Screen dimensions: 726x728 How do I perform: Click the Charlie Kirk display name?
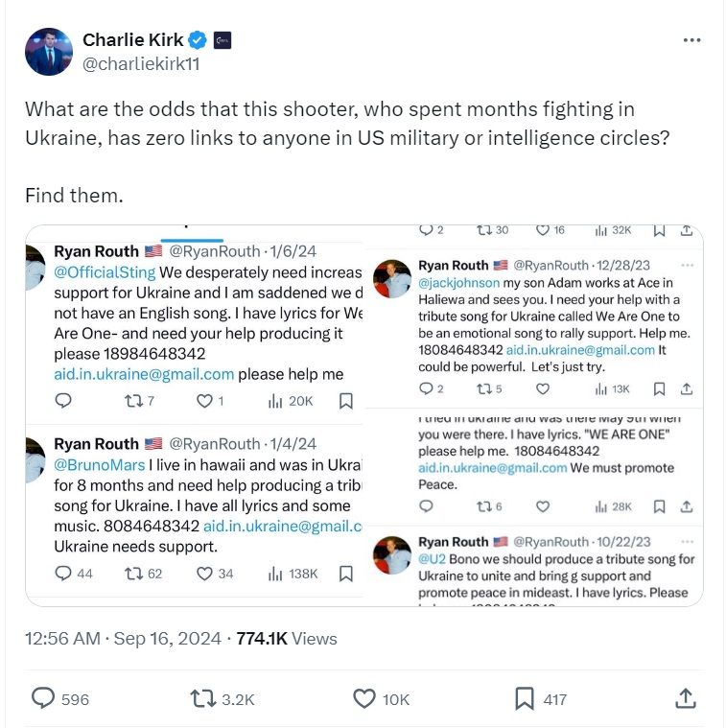[133, 40]
